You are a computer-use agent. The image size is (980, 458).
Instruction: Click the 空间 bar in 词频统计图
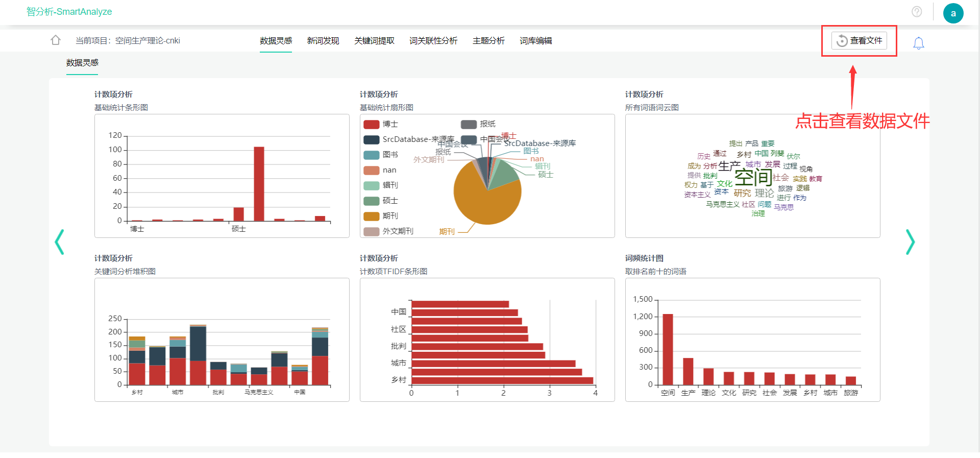tap(668, 349)
